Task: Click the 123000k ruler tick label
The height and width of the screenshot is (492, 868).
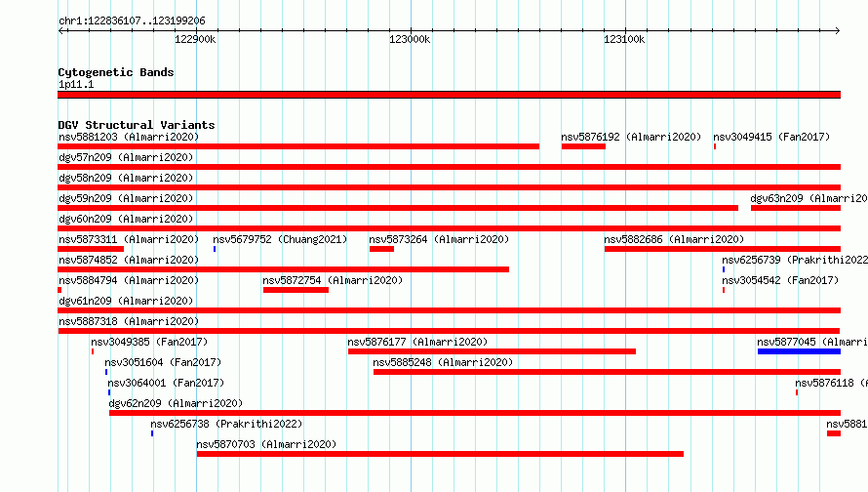Action: click(410, 39)
